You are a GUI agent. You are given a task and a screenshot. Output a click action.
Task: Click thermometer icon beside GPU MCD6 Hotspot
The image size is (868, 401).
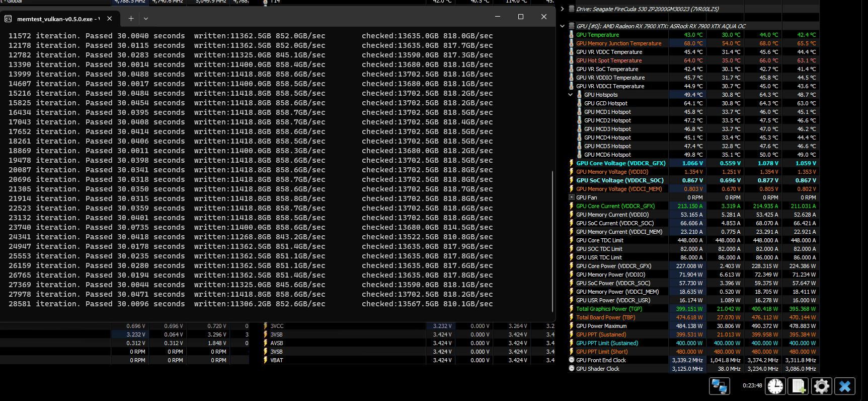pyautogui.click(x=579, y=155)
